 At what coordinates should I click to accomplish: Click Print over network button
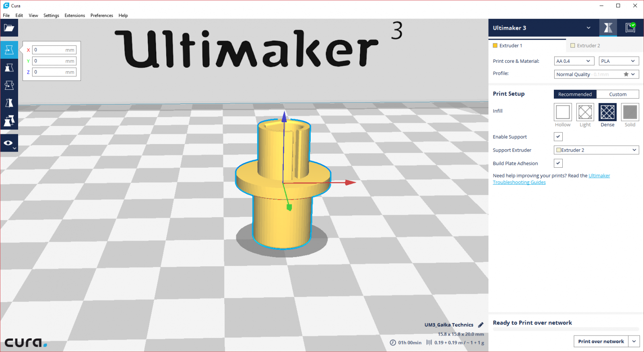(x=601, y=341)
